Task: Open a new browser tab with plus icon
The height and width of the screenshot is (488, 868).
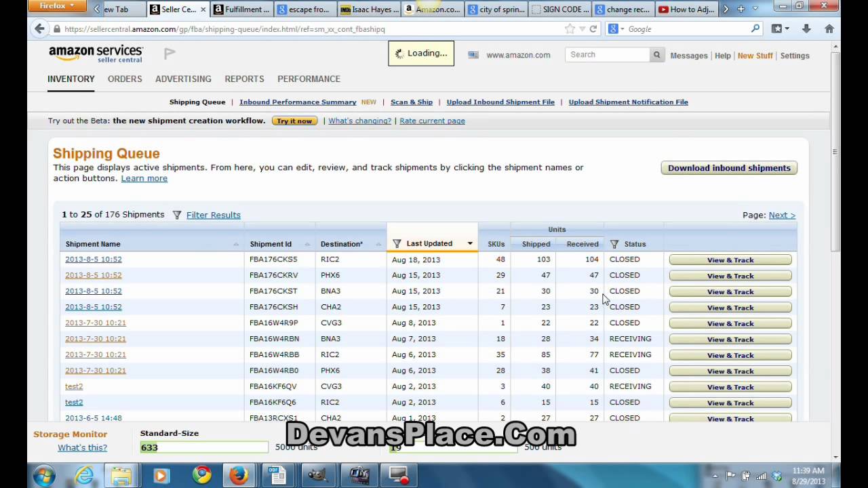Action: click(x=741, y=9)
